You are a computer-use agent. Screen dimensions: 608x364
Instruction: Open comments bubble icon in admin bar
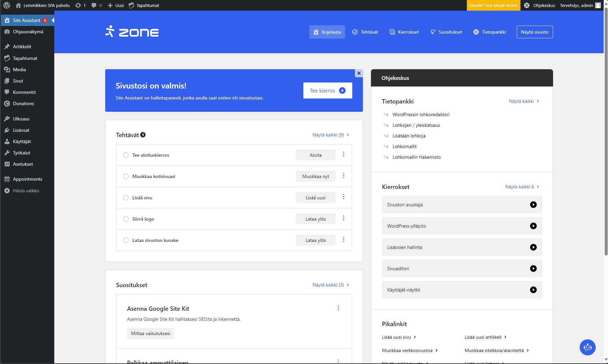click(96, 5)
